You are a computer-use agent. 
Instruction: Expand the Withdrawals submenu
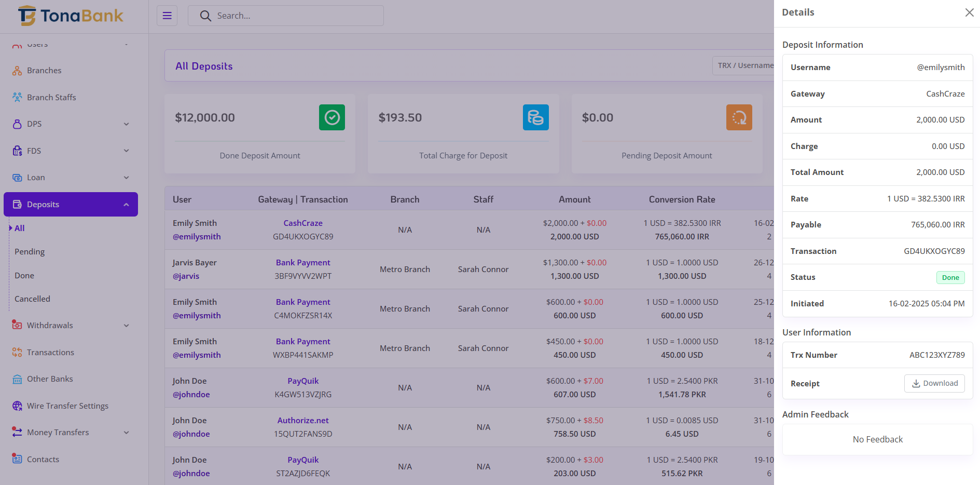tap(126, 326)
